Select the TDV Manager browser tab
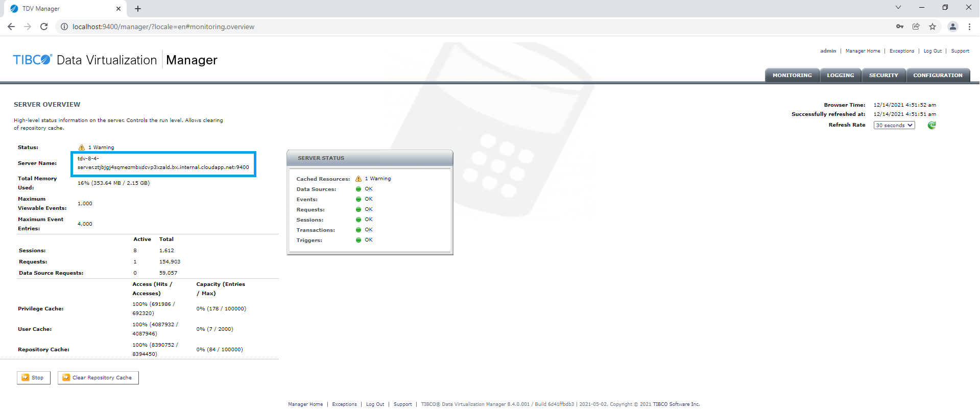 (65, 9)
